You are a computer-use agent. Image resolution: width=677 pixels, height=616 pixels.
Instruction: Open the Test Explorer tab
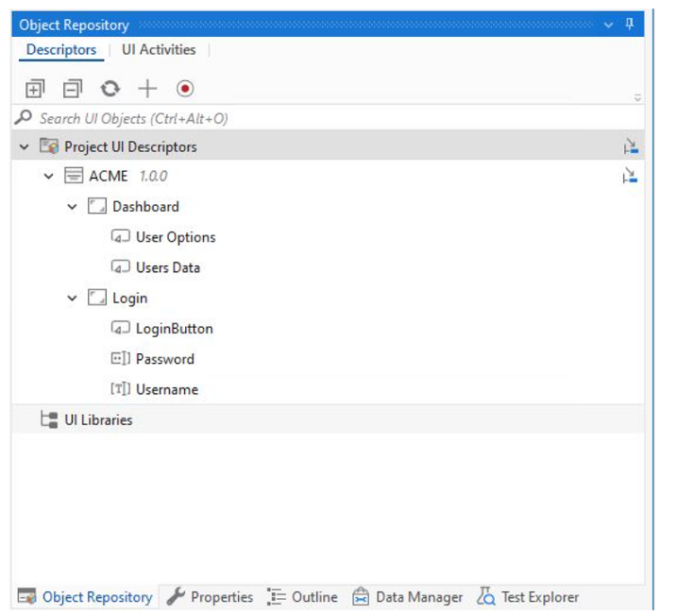pos(529,597)
